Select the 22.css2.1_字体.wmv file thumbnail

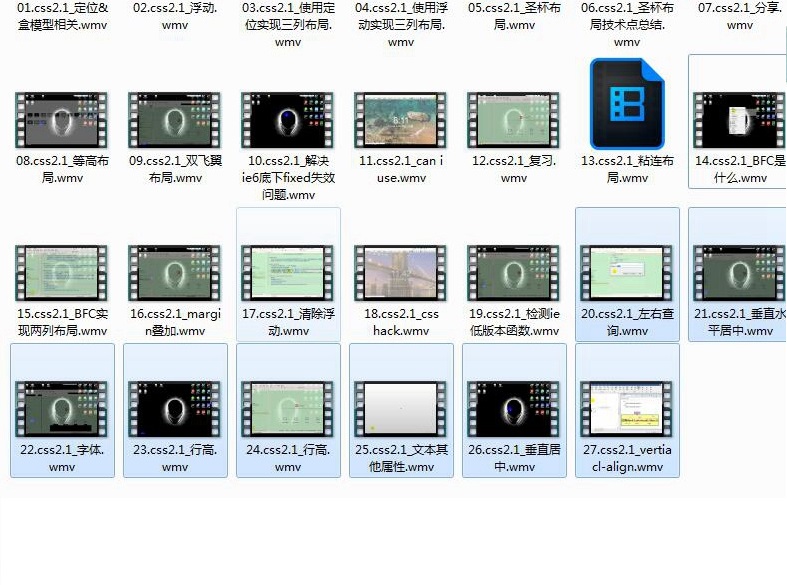point(62,409)
